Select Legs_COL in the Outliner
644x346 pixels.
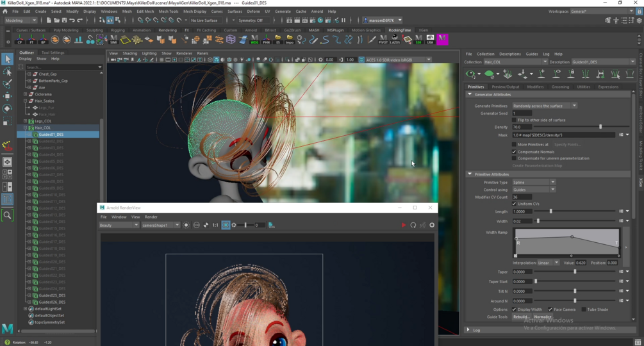43,121
